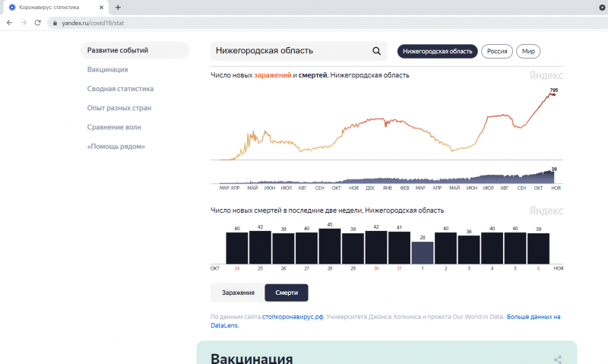Click the highlighted bar for November 1
The height and width of the screenshot is (364, 608).
[423, 253]
